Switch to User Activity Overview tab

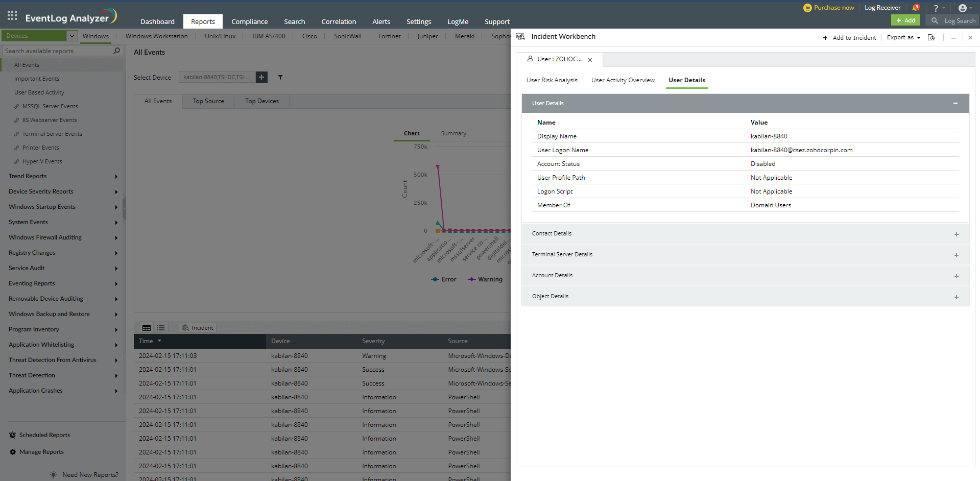623,80
